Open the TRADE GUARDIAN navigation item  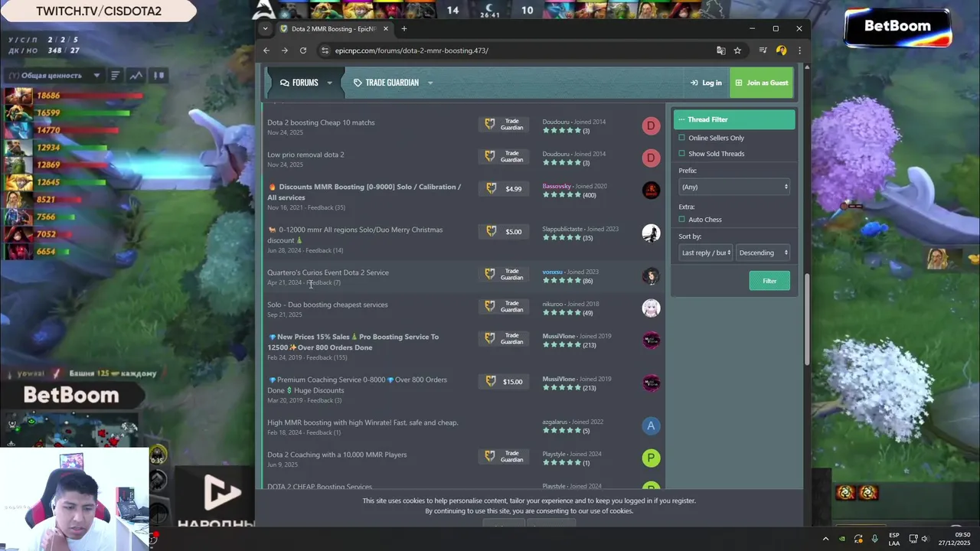(386, 83)
